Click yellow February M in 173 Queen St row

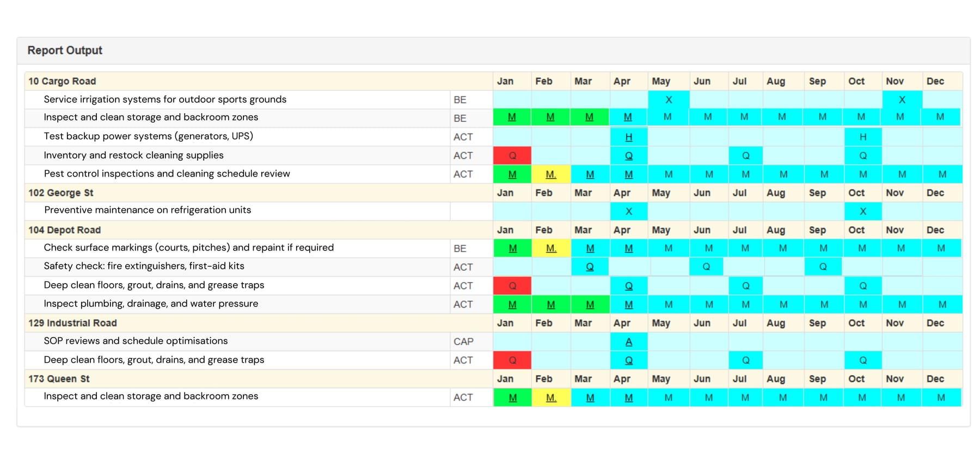(x=551, y=398)
